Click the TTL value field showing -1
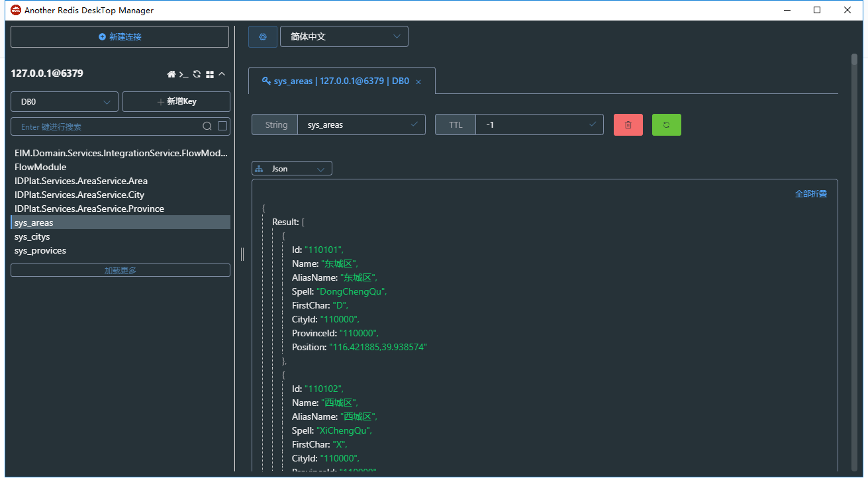Screen dimensions: 868x482 (x=540, y=124)
